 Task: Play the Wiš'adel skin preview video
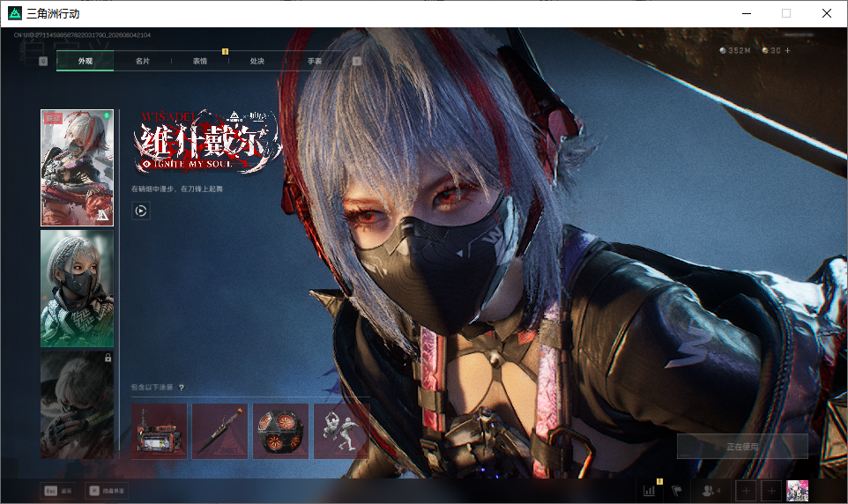click(141, 211)
